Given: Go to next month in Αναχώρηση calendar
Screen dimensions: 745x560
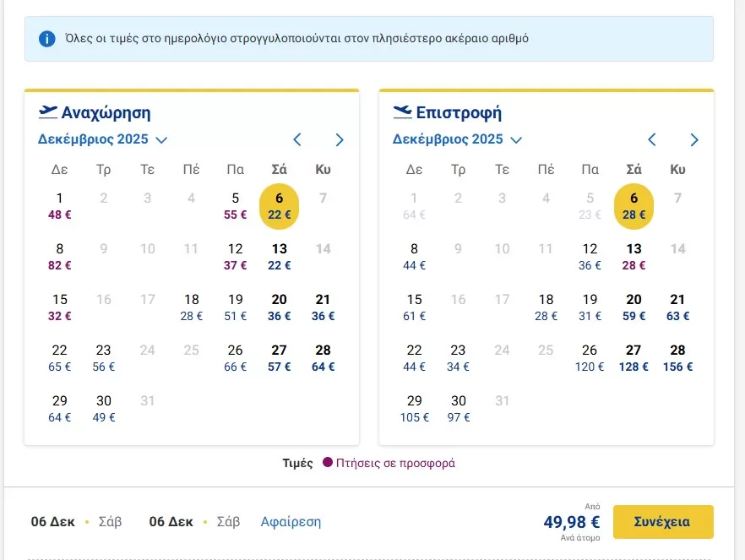Looking at the screenshot, I should coord(340,140).
